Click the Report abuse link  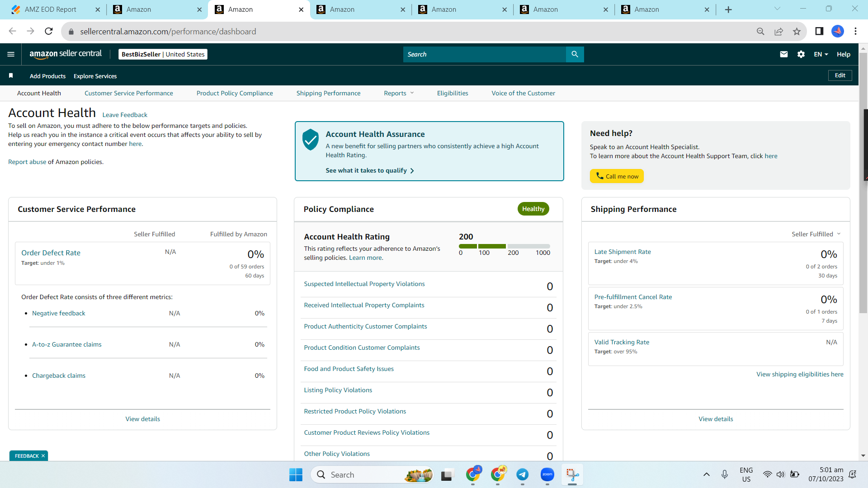click(x=27, y=162)
